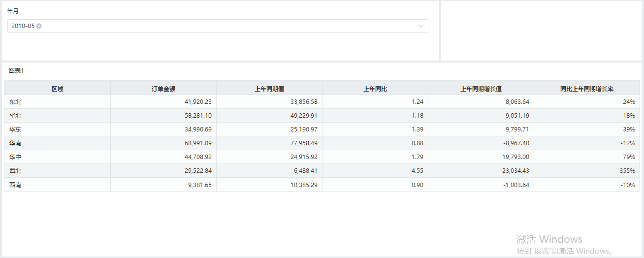
Task: Click the 355% growth rate cell
Action: coord(587,171)
